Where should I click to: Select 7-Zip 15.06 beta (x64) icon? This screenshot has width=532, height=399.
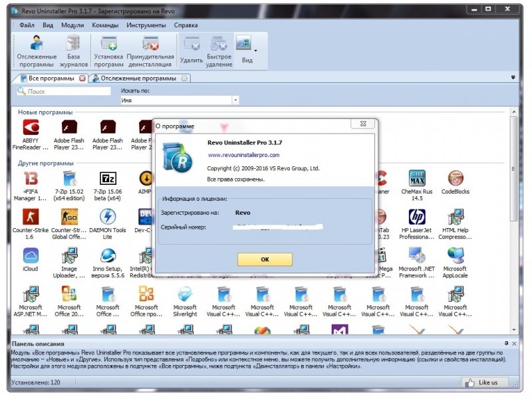tap(108, 186)
